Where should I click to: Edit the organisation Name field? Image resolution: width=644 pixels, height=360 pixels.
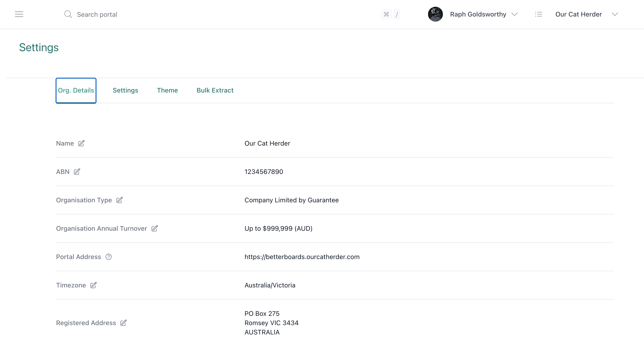81,143
